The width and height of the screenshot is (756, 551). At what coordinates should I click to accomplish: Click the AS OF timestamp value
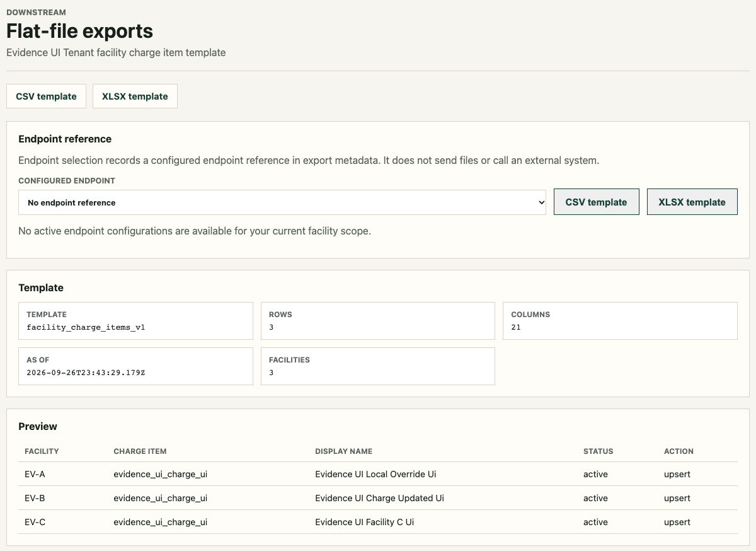tap(86, 373)
